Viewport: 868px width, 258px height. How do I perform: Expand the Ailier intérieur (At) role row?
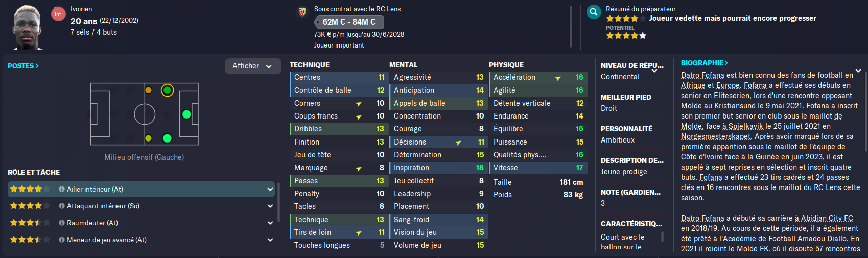142,189
